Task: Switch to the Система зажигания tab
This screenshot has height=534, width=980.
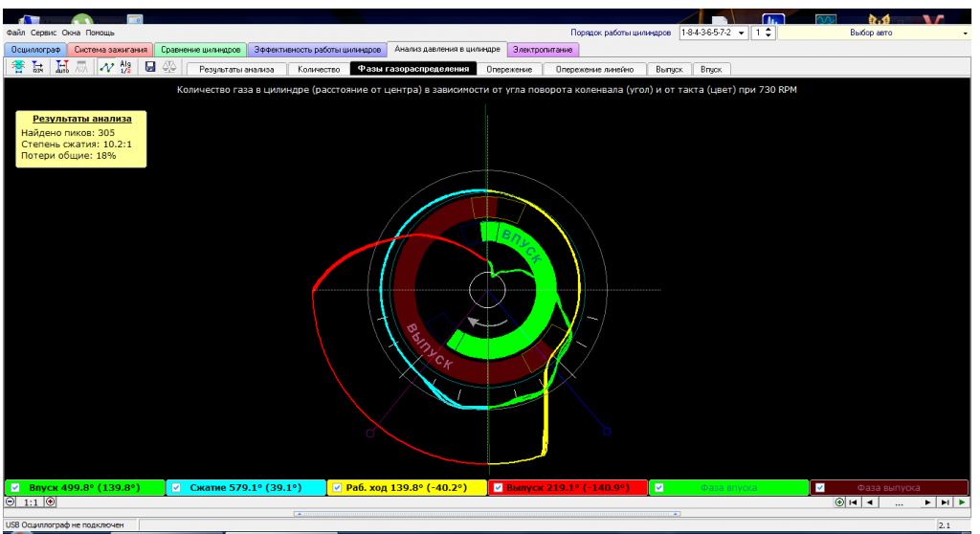Action: tap(111, 50)
